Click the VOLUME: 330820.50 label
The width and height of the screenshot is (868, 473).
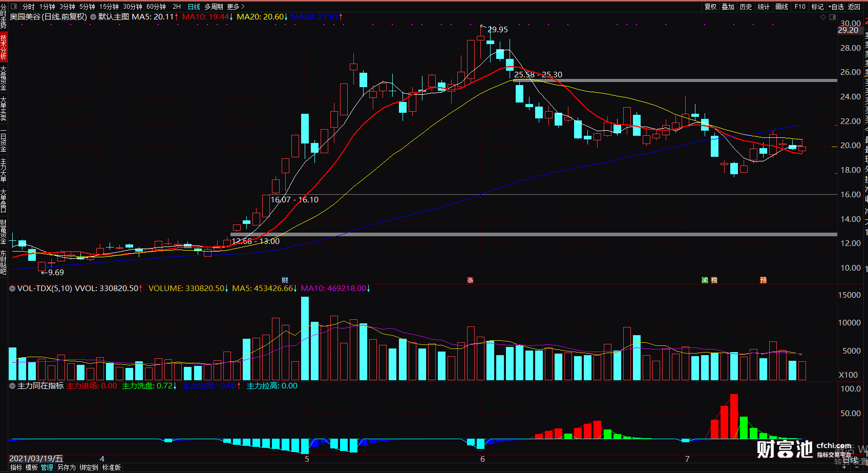tap(188, 289)
